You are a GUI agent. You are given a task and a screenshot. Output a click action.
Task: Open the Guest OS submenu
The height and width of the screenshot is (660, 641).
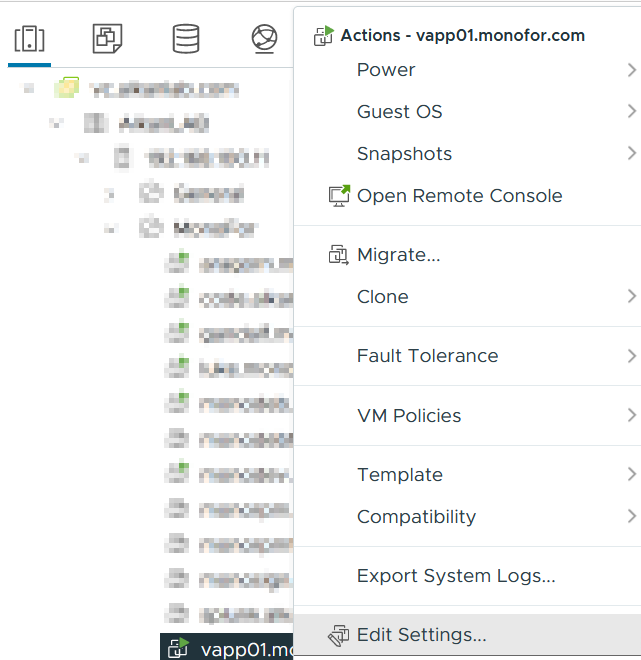399,112
